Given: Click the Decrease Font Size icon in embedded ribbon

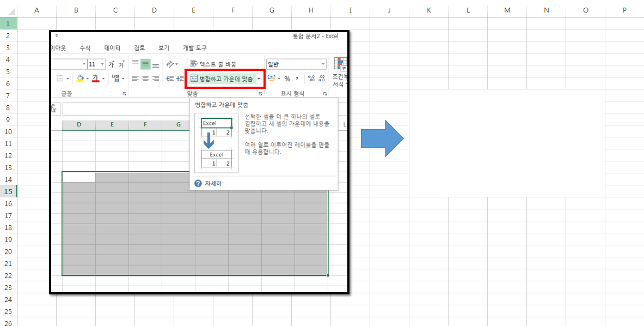Looking at the screenshot, I should pos(121,64).
